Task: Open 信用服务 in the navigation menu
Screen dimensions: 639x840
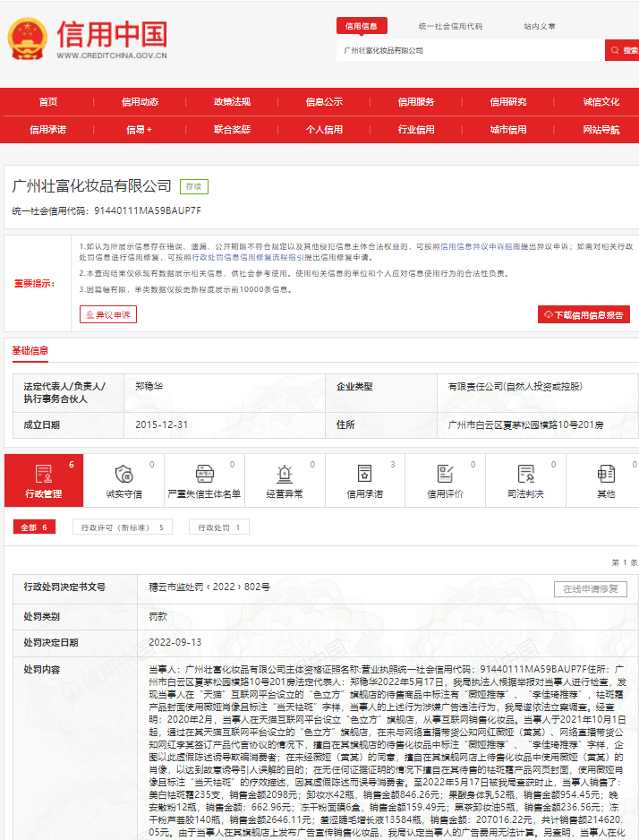Action: click(x=415, y=102)
